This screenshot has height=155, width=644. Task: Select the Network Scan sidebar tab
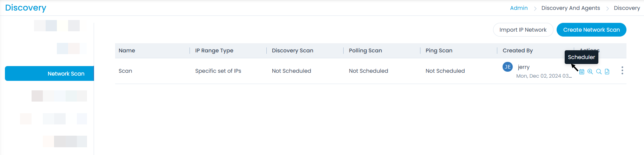point(49,73)
